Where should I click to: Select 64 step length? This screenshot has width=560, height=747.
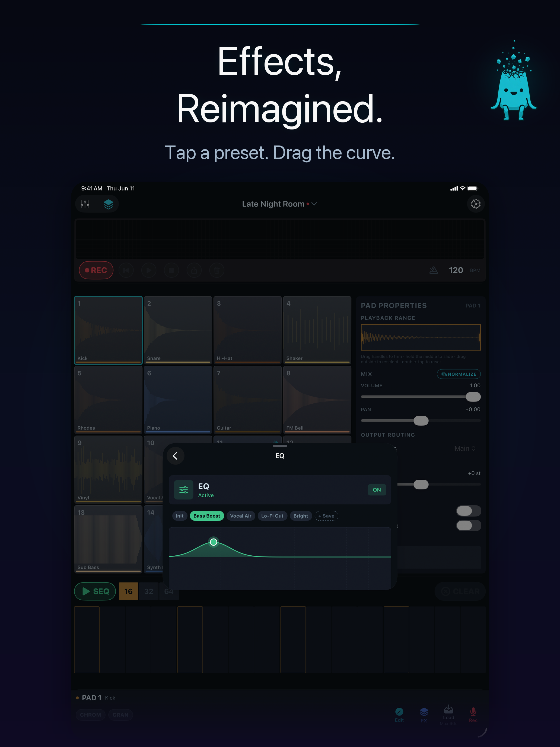pyautogui.click(x=169, y=591)
